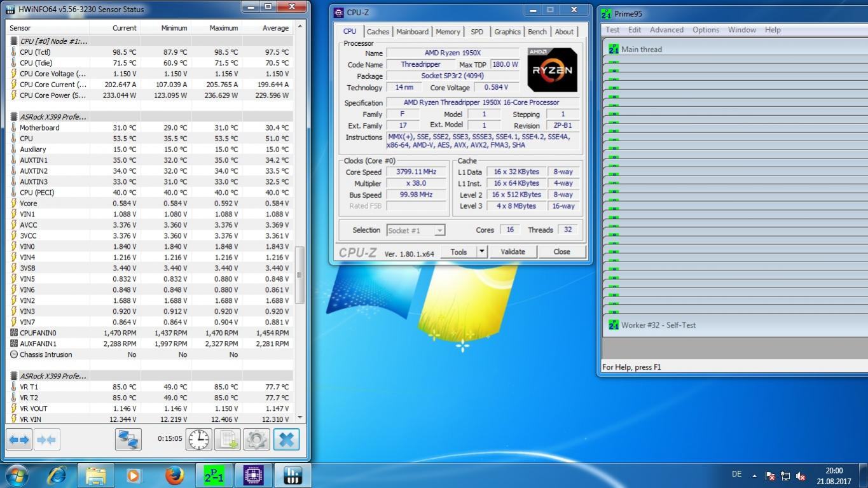The image size is (868, 488).
Task: Switch to CPU-Z SPD tab
Action: point(477,32)
